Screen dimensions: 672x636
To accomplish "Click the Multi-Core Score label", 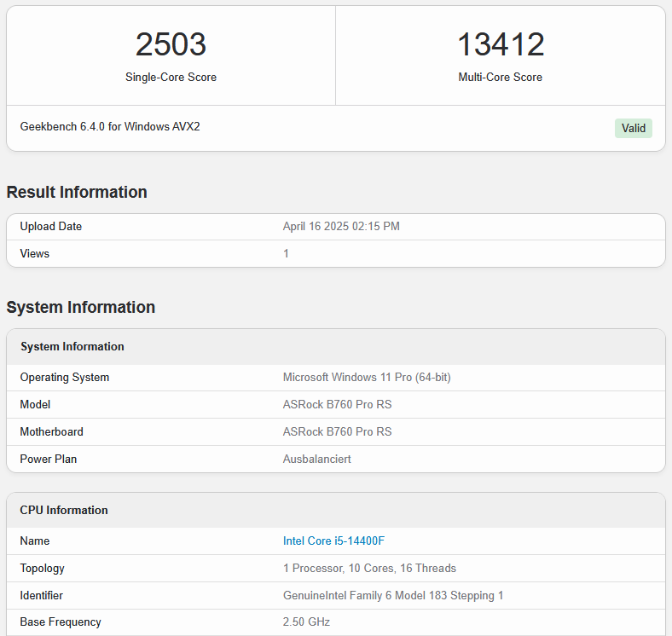I will [x=500, y=77].
